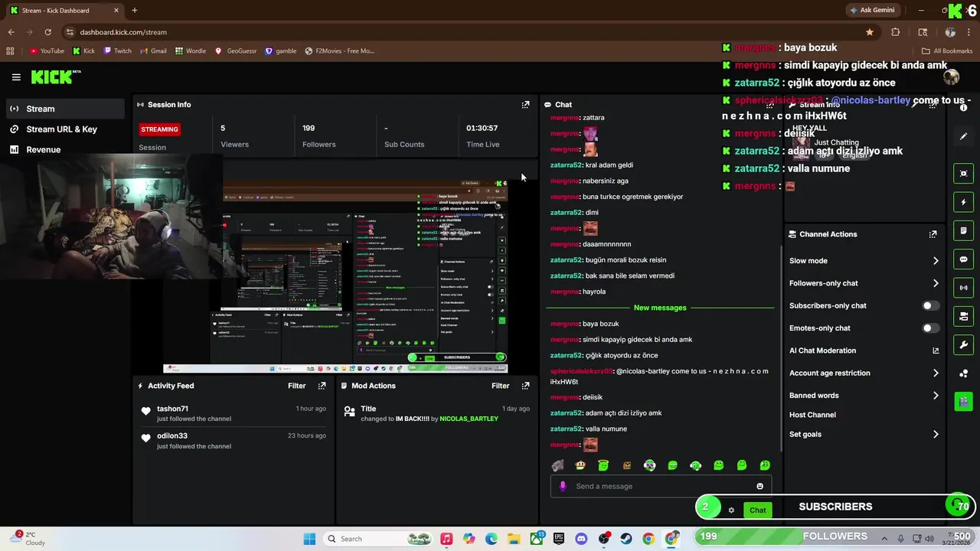Select the Stream - Kick Dashboard browser tab
The width and height of the screenshot is (980, 551).
(x=64, y=11)
